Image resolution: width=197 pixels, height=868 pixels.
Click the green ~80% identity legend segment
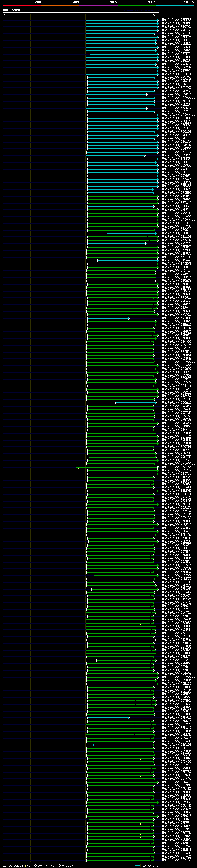(137, 6)
